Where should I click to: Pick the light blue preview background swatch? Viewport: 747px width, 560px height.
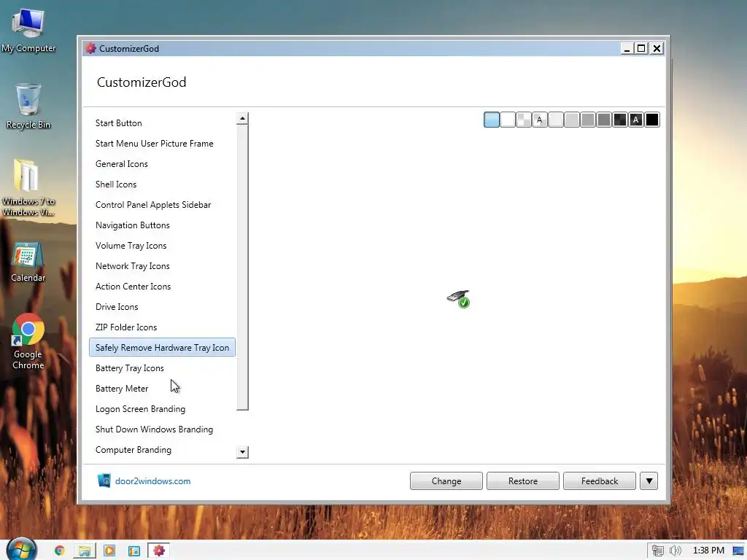point(491,120)
